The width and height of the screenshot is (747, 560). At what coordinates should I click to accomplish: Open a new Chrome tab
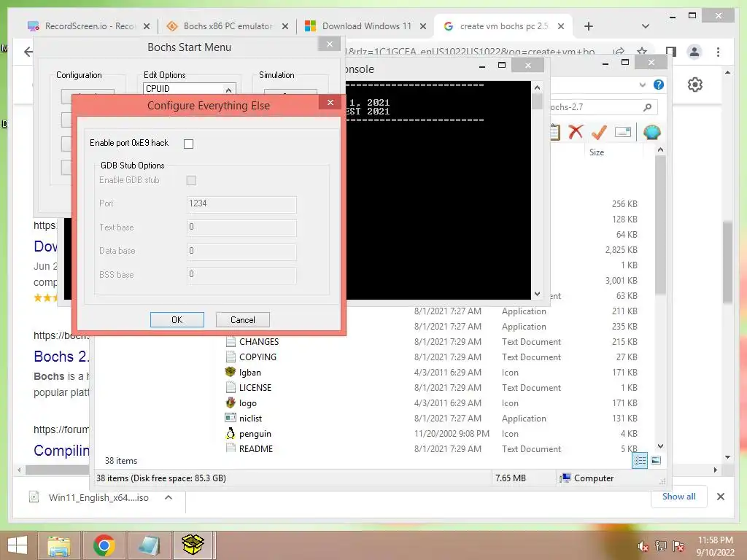coord(589,26)
